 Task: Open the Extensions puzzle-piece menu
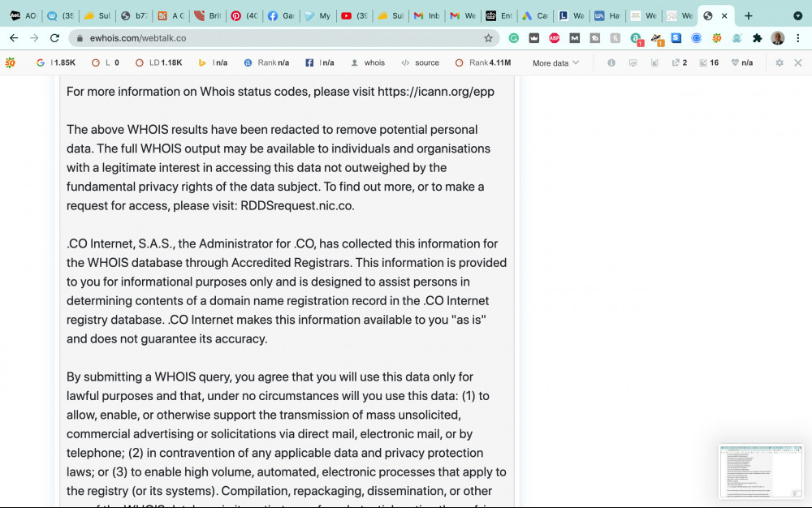click(757, 38)
